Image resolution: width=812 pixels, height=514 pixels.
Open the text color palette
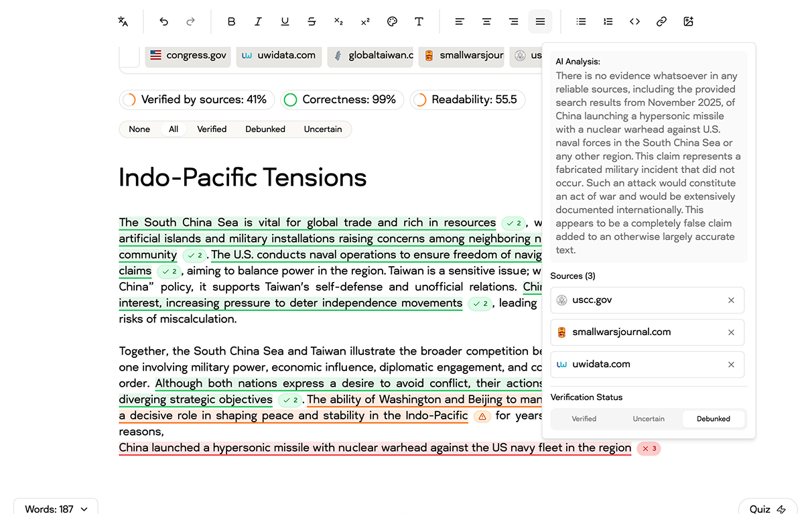tap(392, 21)
